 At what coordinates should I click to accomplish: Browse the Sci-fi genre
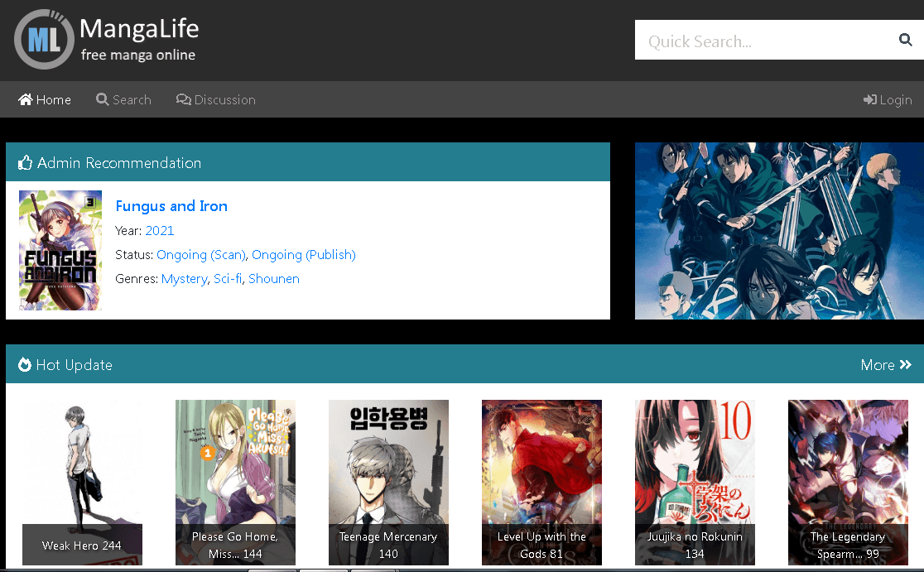[x=228, y=279]
